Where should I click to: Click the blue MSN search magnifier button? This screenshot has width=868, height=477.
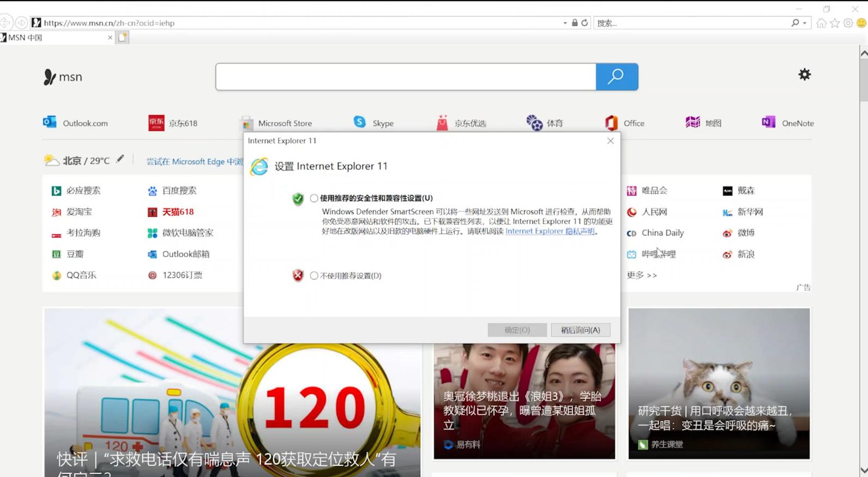[617, 77]
